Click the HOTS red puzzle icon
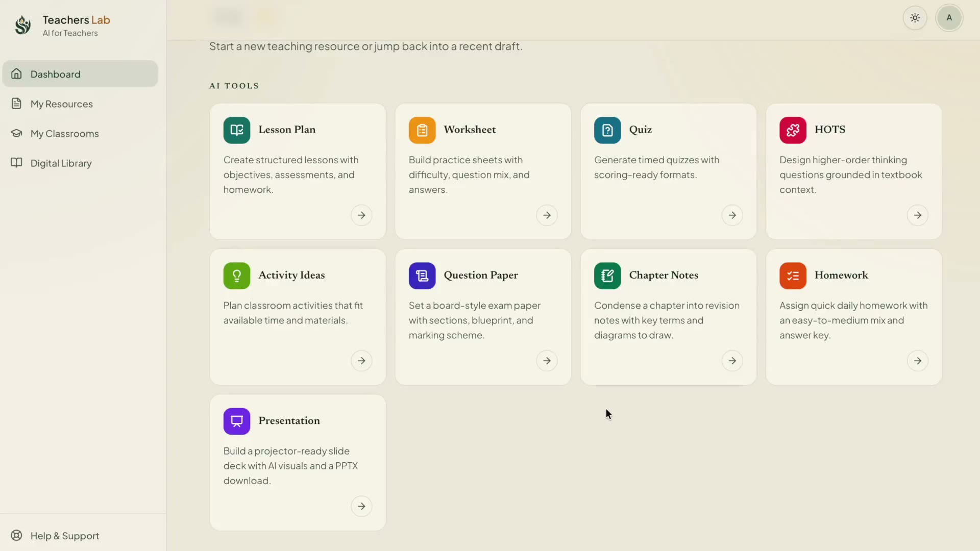980x551 pixels. click(x=793, y=130)
